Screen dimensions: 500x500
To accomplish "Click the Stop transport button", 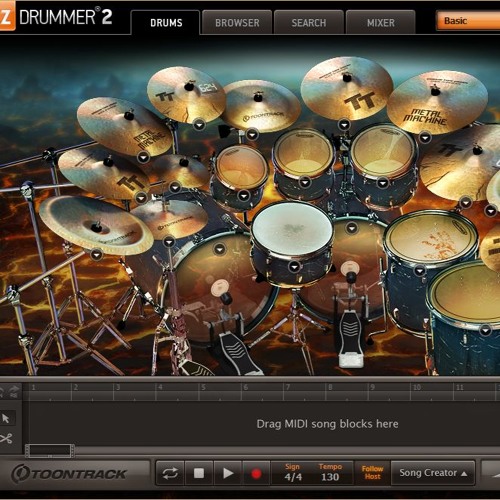I will pos(199,473).
